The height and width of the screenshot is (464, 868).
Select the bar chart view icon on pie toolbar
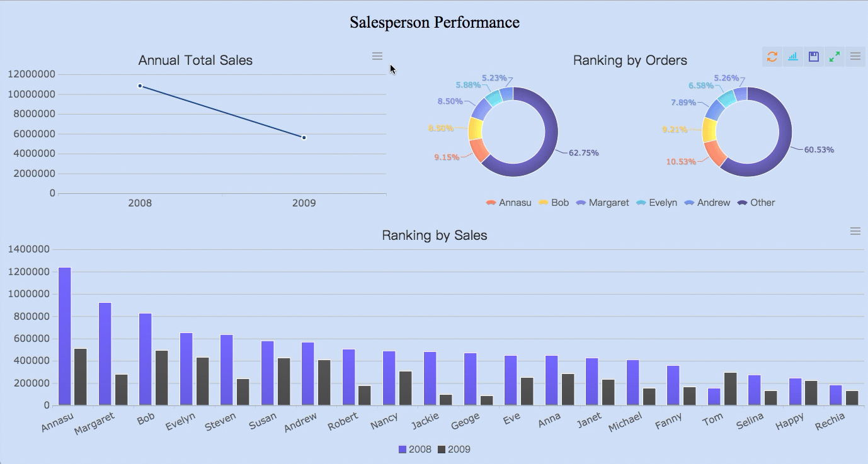[x=792, y=56]
